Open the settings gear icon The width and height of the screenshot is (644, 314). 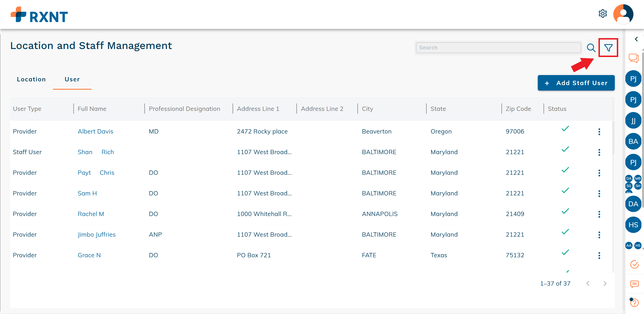[x=603, y=14]
